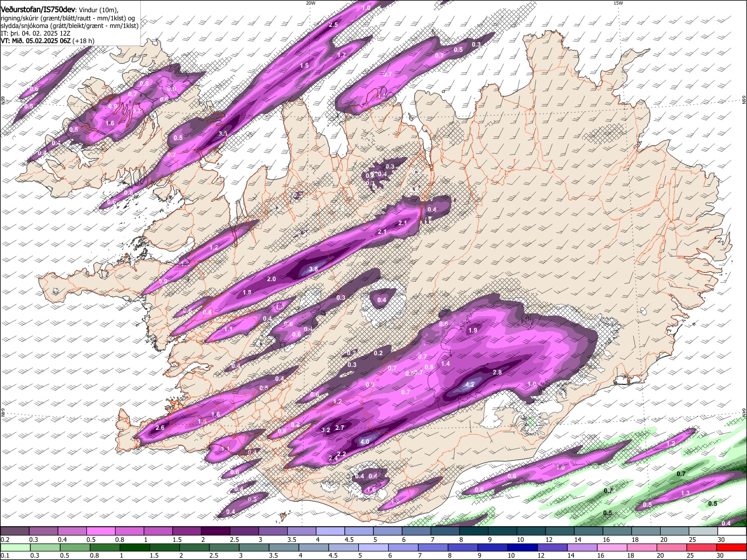This screenshot has width=747, height=560.
Task: Click the dark mauve first swatch in the snow legend
Action: click(x=15, y=531)
